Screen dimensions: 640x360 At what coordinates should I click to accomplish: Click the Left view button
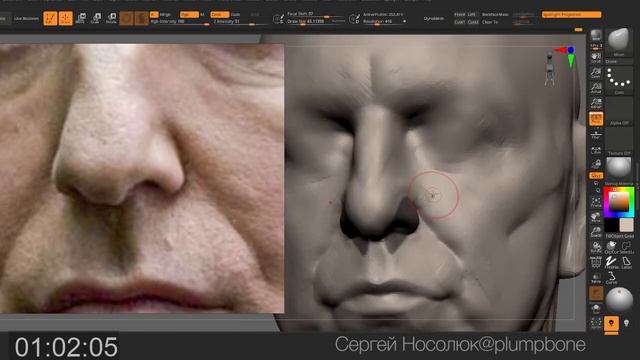click(472, 14)
